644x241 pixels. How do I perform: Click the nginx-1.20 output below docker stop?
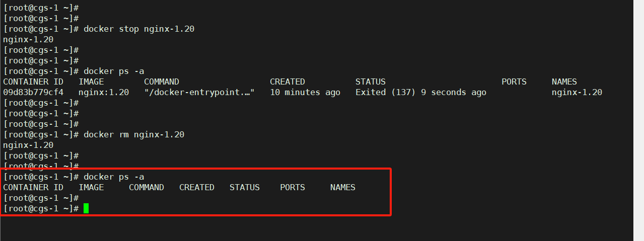(28, 39)
